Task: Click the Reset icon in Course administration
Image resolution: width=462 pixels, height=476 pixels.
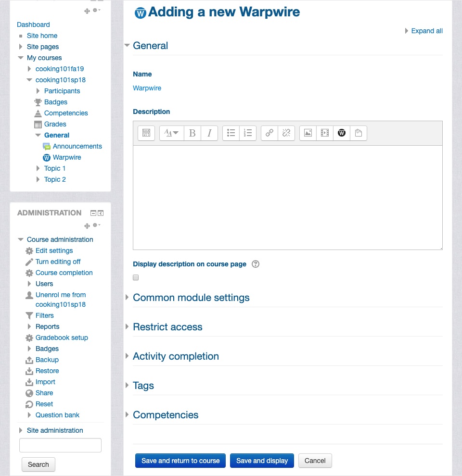Action: pyautogui.click(x=29, y=404)
